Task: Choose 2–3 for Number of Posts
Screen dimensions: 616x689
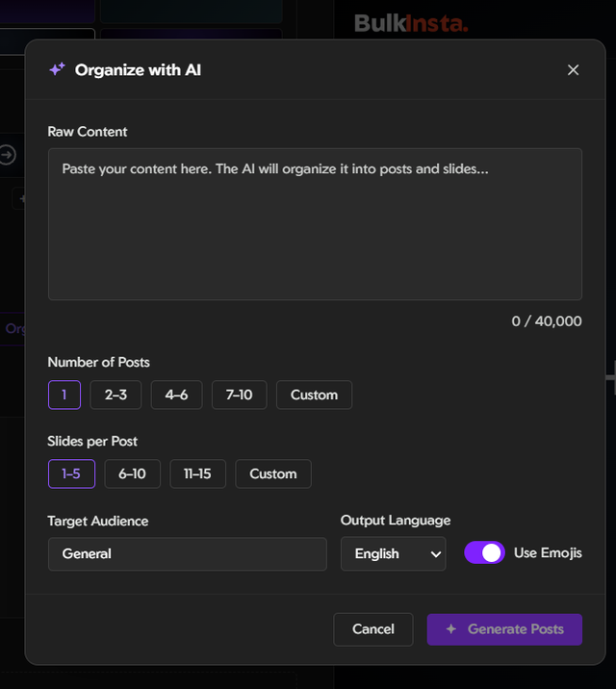Action: (115, 395)
